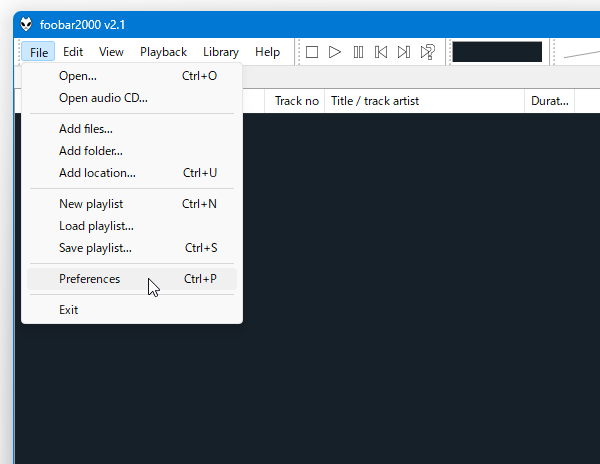Screen dimensions: 600x464
Task: Open the File menu
Action: (38, 52)
